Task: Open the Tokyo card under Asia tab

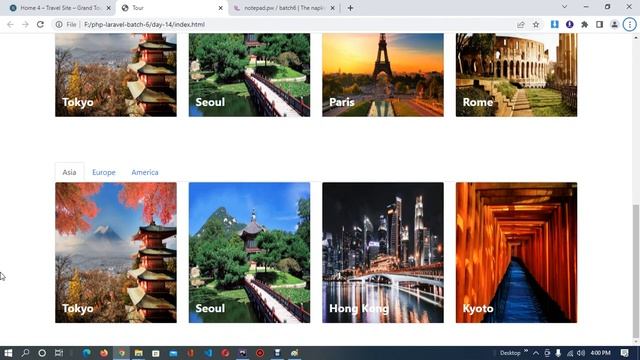Action: (116, 253)
